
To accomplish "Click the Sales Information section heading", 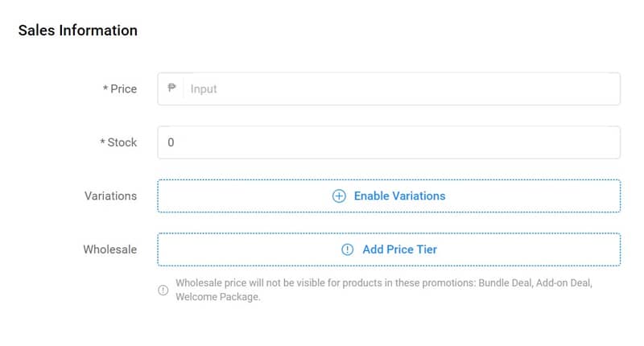I will pos(78,31).
